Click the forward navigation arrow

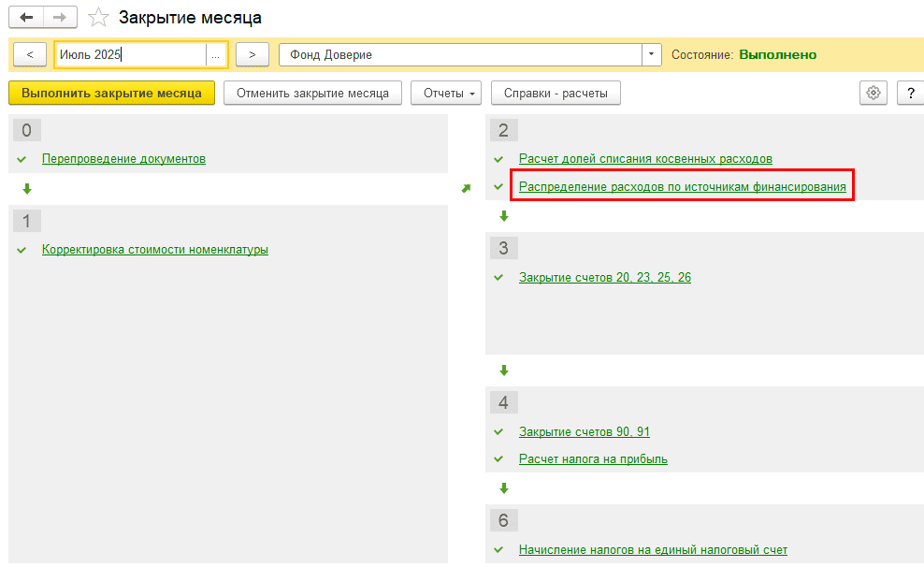point(59,18)
